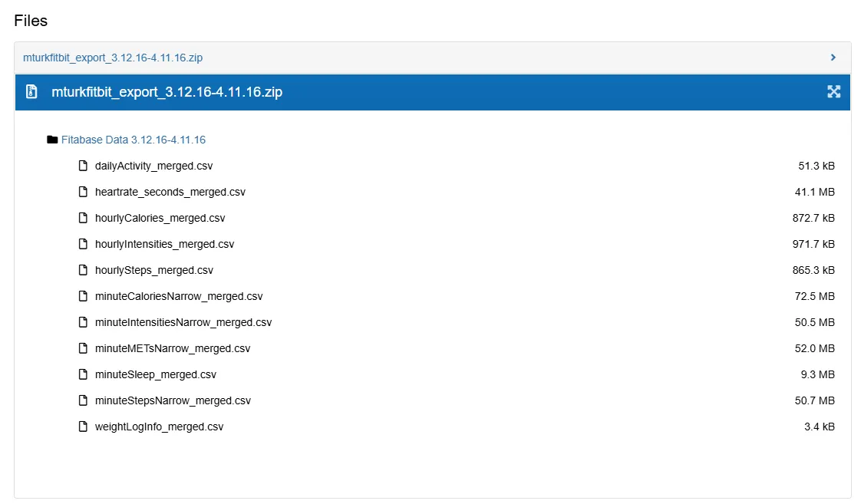Screen dimensions: 861x504
Task: Click the file icon next to heartrate_seconds_merged.csv
Action: pos(83,192)
